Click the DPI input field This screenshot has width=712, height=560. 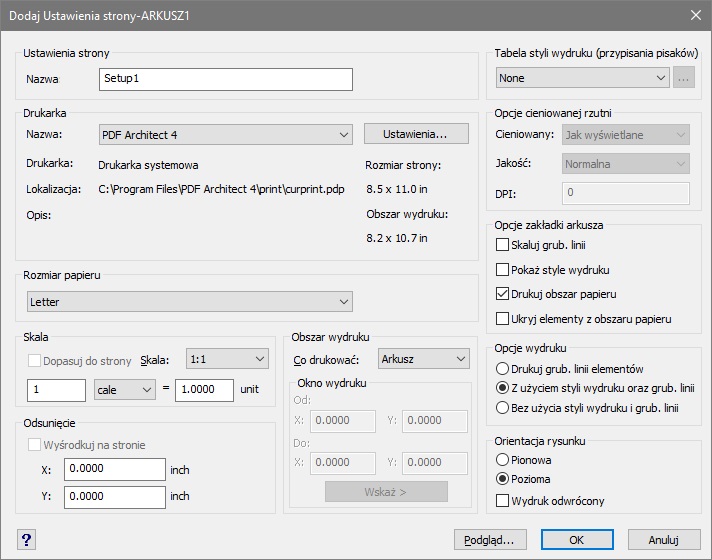(626, 193)
